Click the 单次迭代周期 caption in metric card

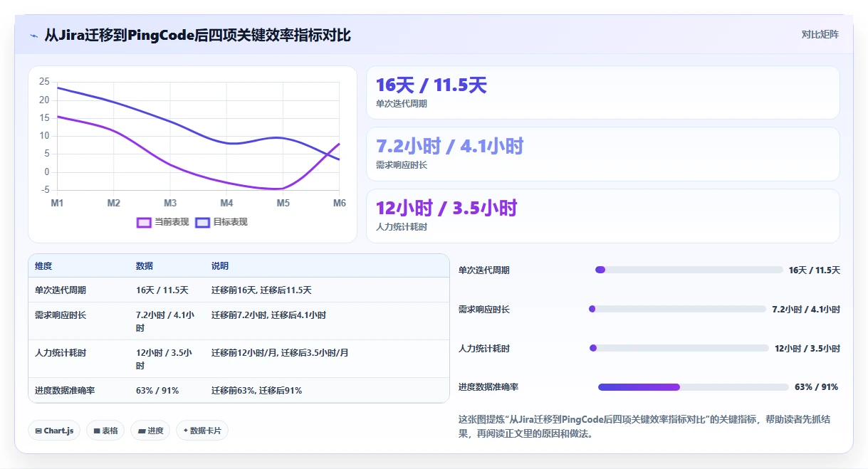click(402, 104)
